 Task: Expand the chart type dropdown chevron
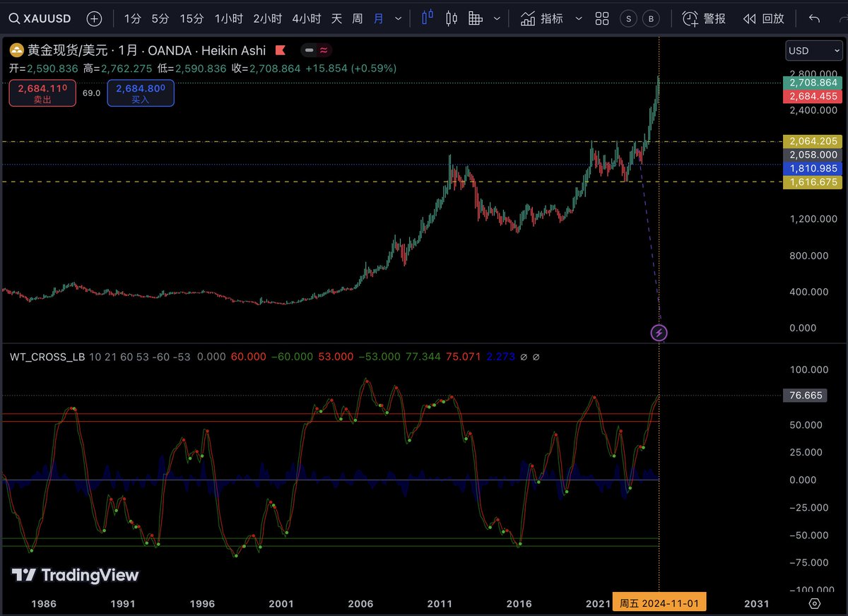(x=497, y=19)
